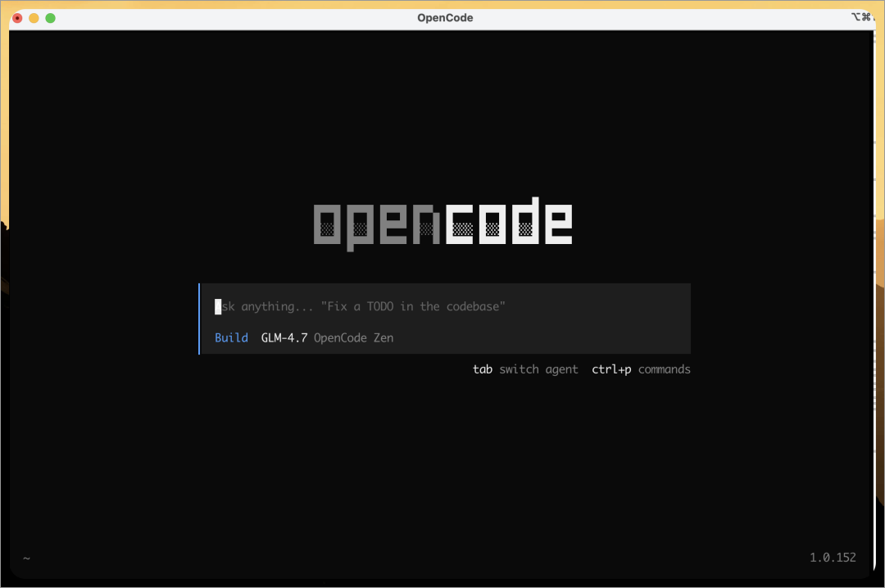Select the Build agent label

tap(231, 337)
